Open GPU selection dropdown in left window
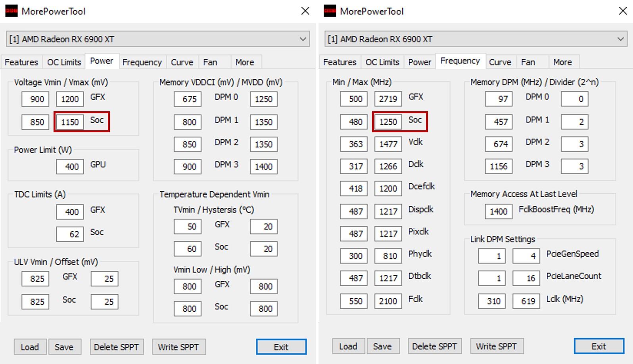 click(x=158, y=39)
